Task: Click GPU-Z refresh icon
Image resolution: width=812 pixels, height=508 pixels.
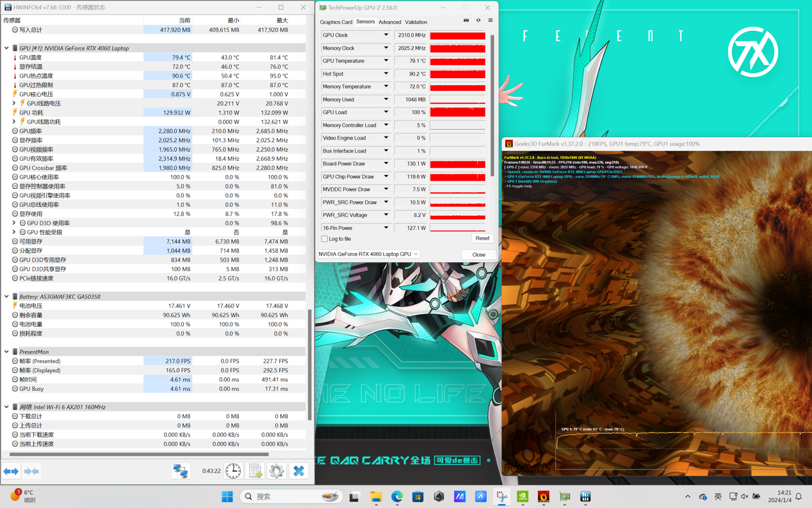Action: pyautogui.click(x=478, y=20)
